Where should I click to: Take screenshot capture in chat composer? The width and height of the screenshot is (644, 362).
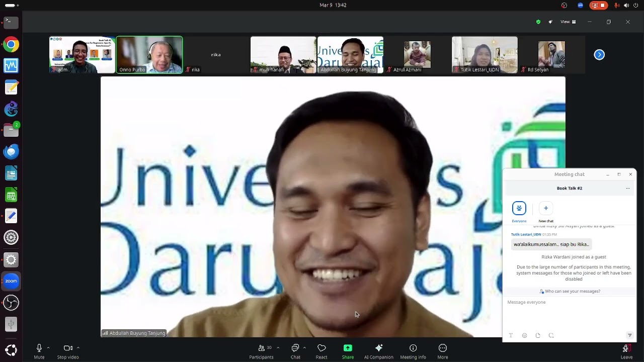(x=551, y=335)
